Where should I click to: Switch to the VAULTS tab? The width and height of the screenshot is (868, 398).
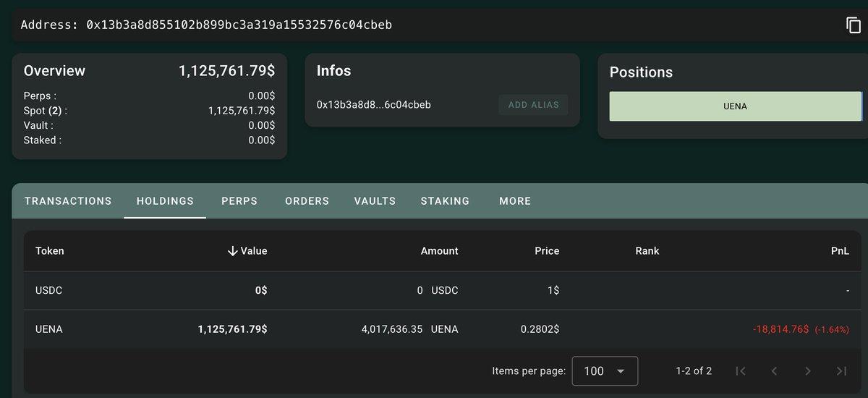375,201
